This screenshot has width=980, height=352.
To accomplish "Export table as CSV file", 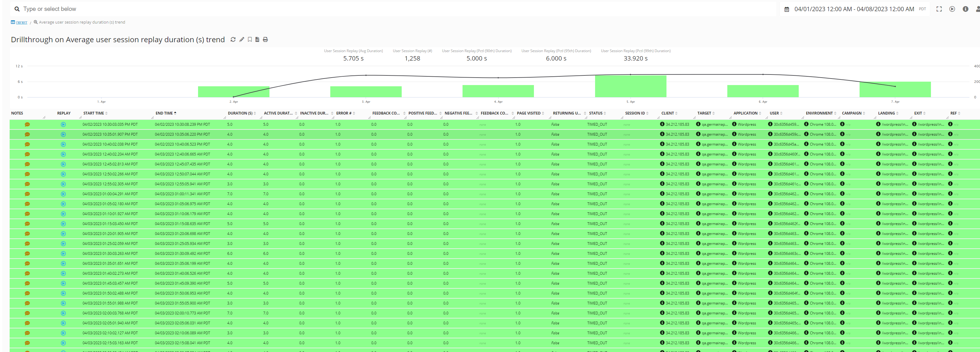I will (x=258, y=39).
